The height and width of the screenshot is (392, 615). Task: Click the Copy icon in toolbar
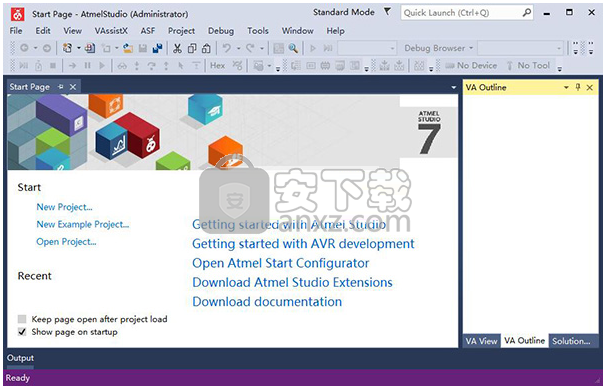(x=192, y=48)
